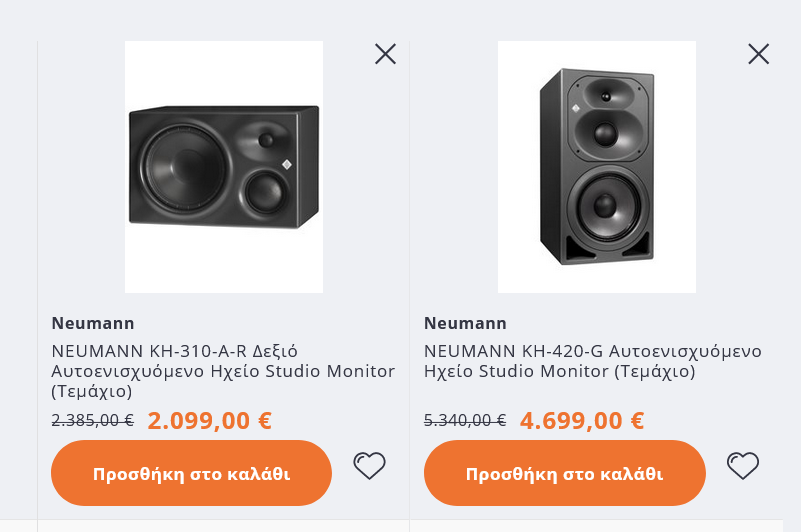The height and width of the screenshot is (532, 802).
Task: Remove the KH-420-G product with its X icon
Action: point(758,54)
